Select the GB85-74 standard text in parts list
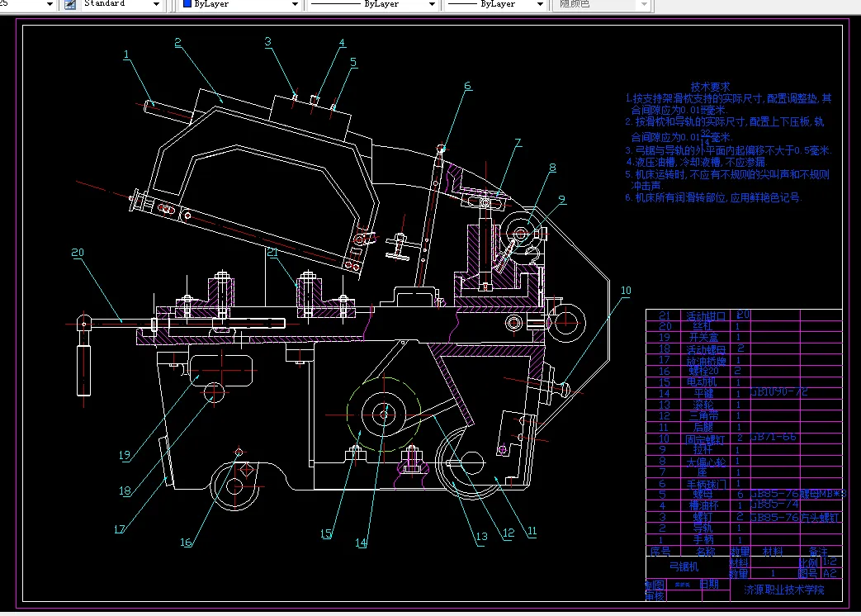 point(775,504)
